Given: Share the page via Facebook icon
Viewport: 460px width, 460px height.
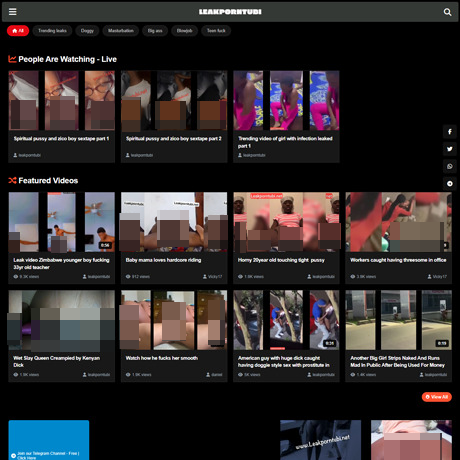Looking at the screenshot, I should point(450,132).
